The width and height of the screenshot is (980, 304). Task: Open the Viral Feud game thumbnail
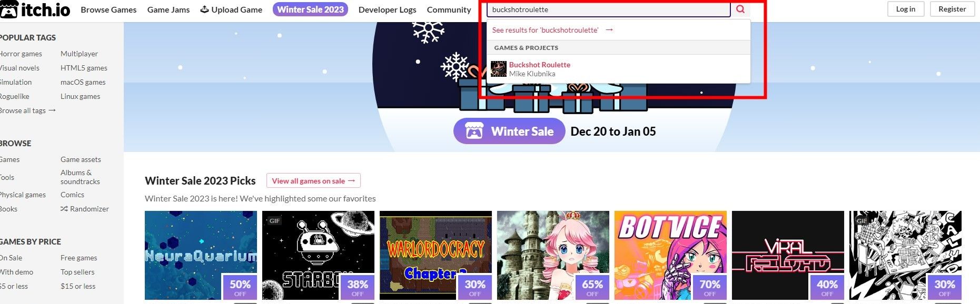pos(788,255)
